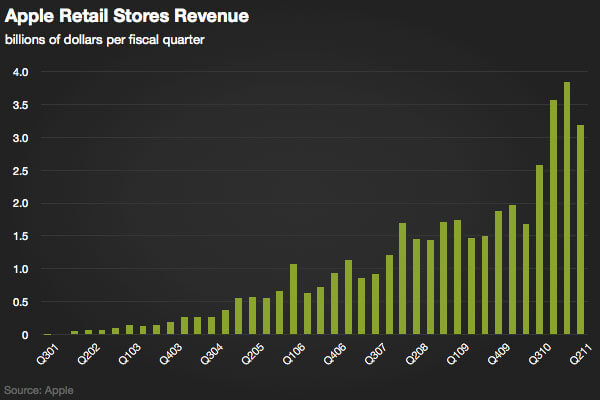Click the 'billions of dollars per fiscal quarter' subtitle
Viewport: 600px width, 400px height.
104,40
